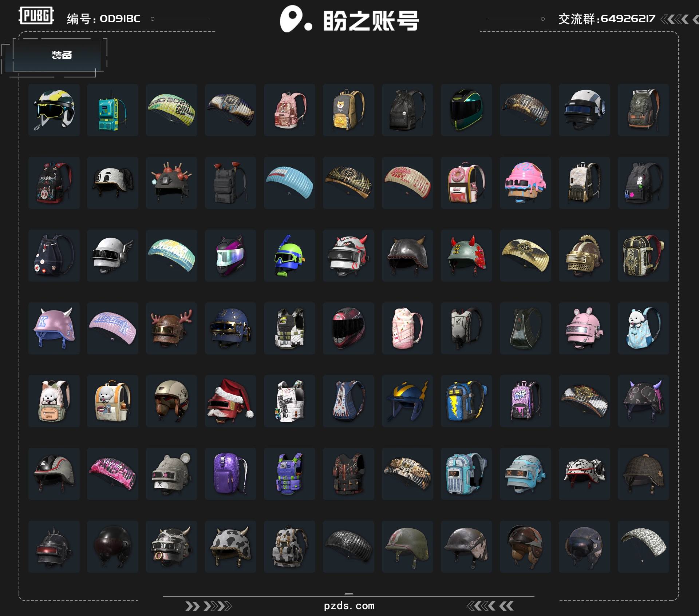The image size is (699, 616).
Task: Select the Santa hat helmet item
Action: (x=230, y=401)
